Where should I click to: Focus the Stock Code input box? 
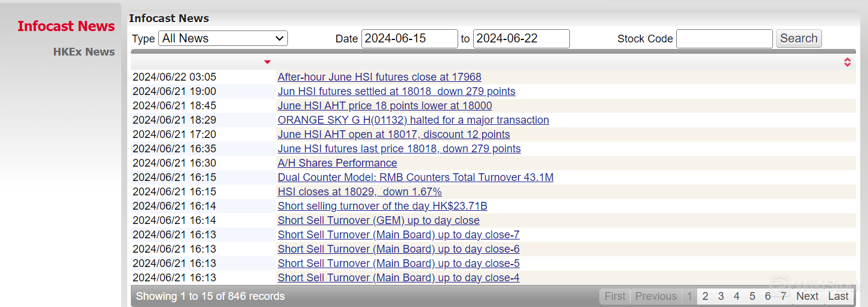pyautogui.click(x=724, y=39)
